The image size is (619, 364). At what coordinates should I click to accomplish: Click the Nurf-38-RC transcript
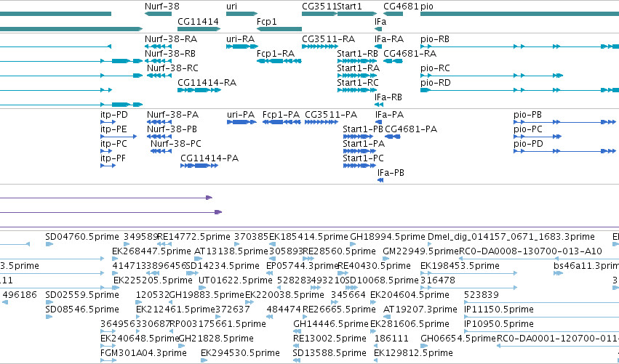[x=159, y=76]
